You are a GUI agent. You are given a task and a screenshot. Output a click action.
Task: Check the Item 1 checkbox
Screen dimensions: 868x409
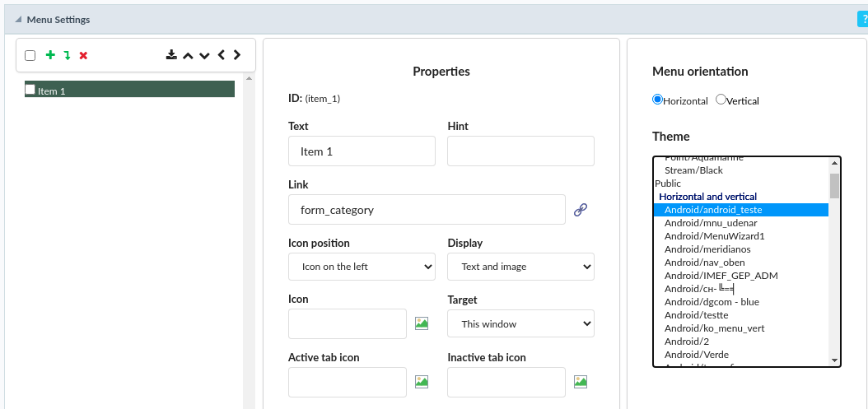30,90
